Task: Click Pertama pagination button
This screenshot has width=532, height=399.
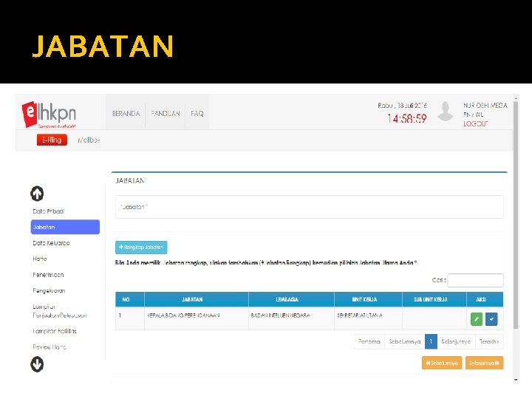Action: click(369, 341)
